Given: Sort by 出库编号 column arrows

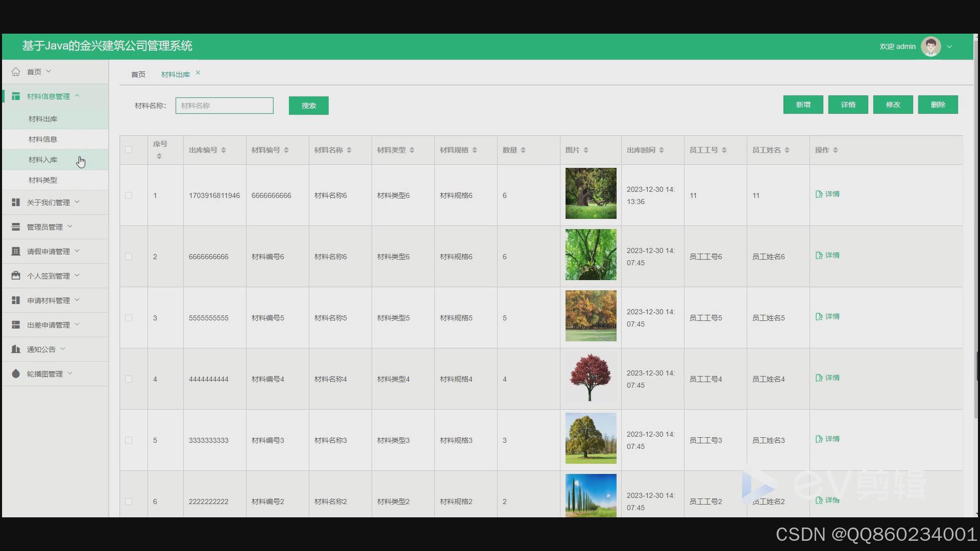Looking at the screenshot, I should pos(224,150).
